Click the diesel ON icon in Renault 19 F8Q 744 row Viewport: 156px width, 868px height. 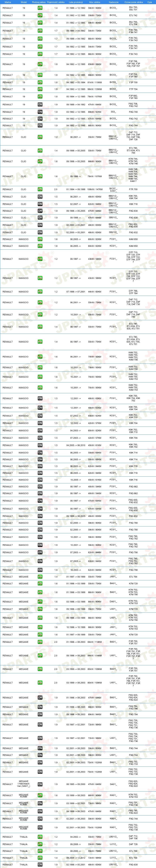coord(40,125)
